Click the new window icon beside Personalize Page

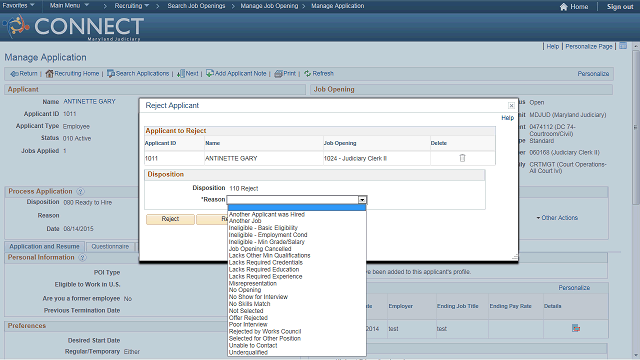point(623,46)
